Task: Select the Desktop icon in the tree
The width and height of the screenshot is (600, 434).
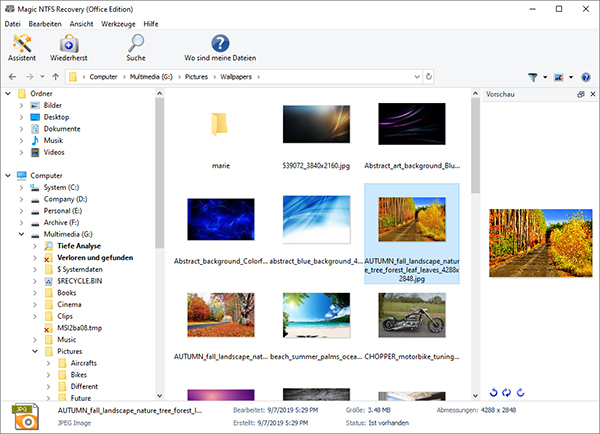Action: click(35, 117)
